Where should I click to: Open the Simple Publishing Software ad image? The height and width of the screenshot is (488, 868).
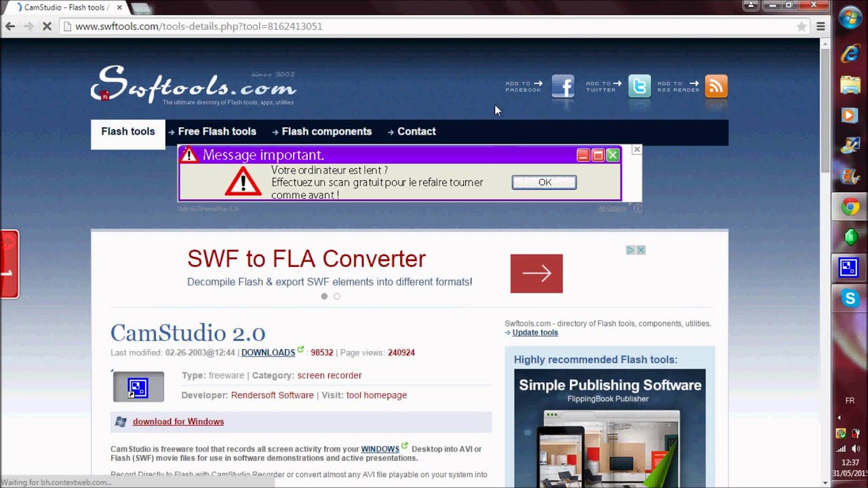point(610,428)
